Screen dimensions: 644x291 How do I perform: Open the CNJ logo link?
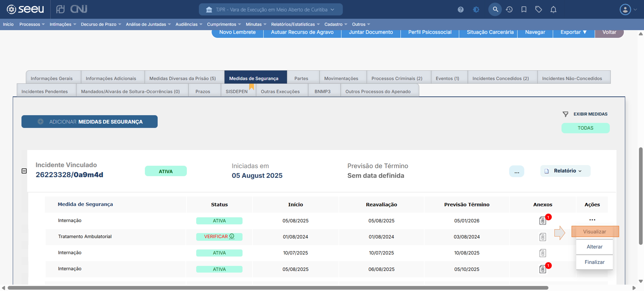click(78, 9)
